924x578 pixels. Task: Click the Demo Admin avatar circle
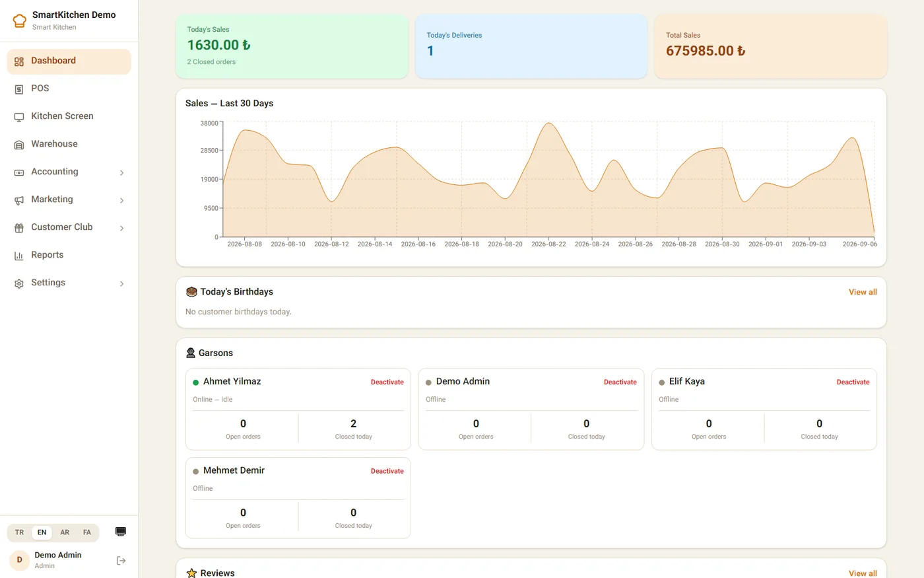point(19,560)
